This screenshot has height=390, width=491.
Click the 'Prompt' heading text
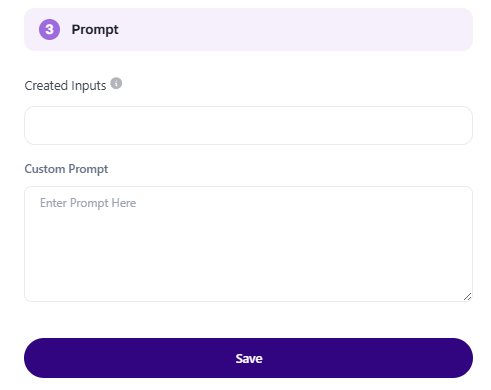point(95,30)
